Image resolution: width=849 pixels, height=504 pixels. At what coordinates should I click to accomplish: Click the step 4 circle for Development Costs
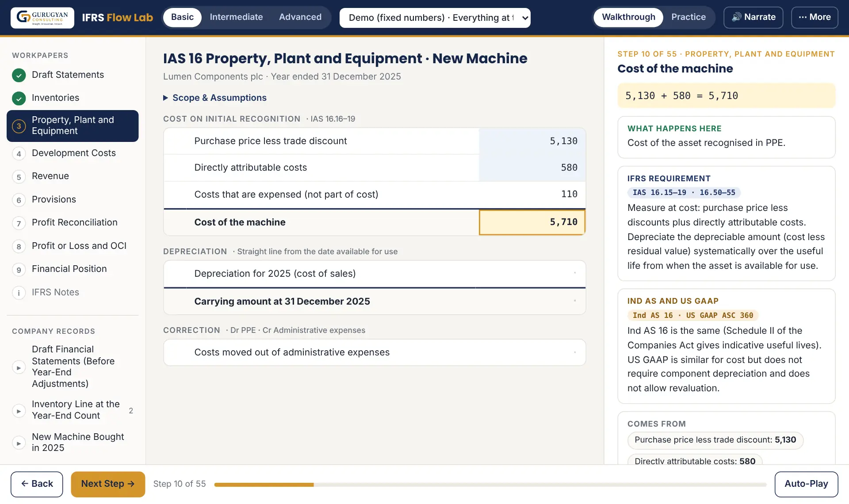pyautogui.click(x=19, y=154)
